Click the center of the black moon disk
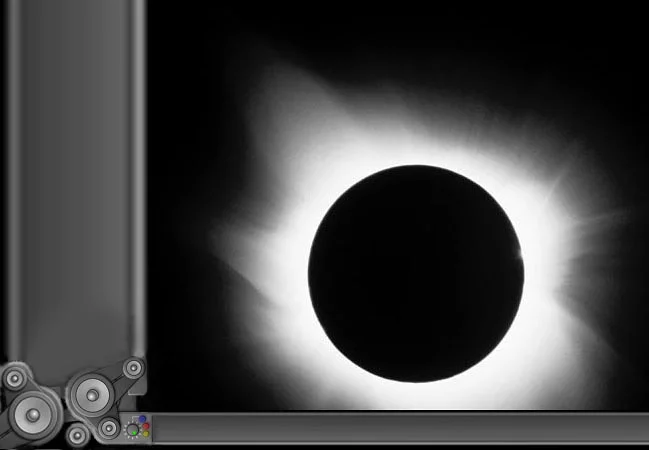The width and height of the screenshot is (649, 450). 416,273
